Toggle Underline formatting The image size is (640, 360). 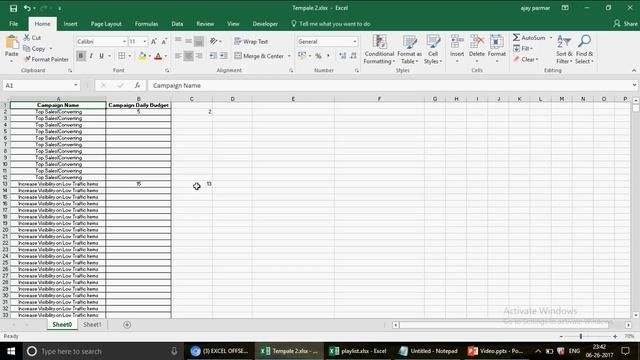tap(101, 56)
